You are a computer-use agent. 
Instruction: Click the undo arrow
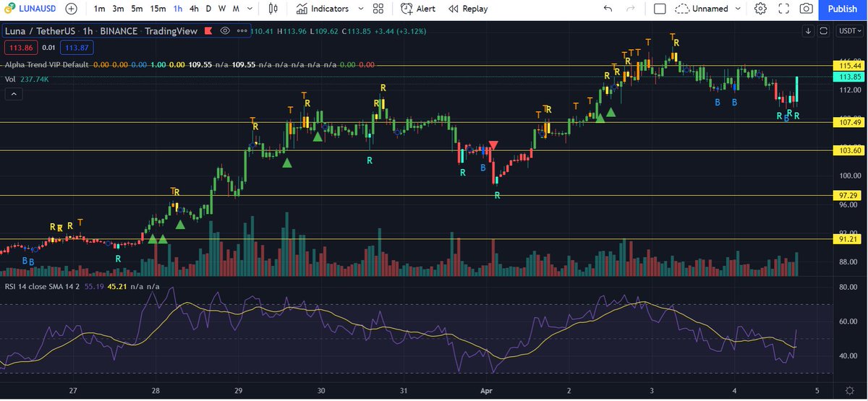pyautogui.click(x=608, y=9)
